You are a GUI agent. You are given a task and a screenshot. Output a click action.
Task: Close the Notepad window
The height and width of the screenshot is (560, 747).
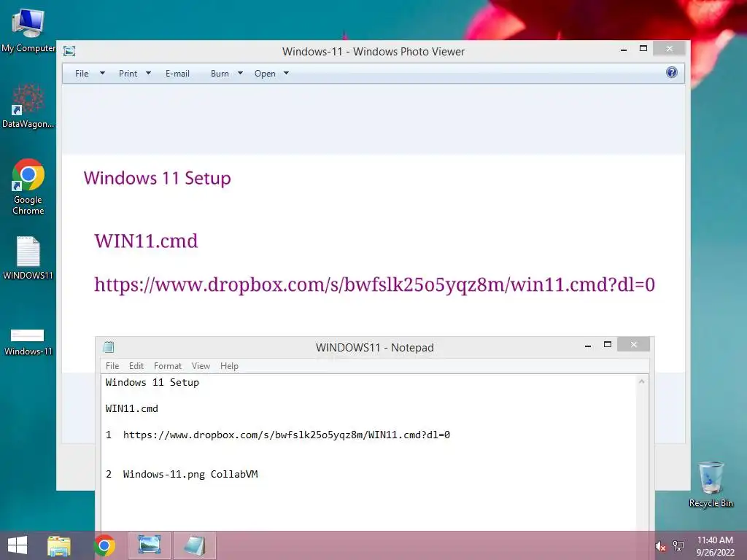click(x=634, y=344)
